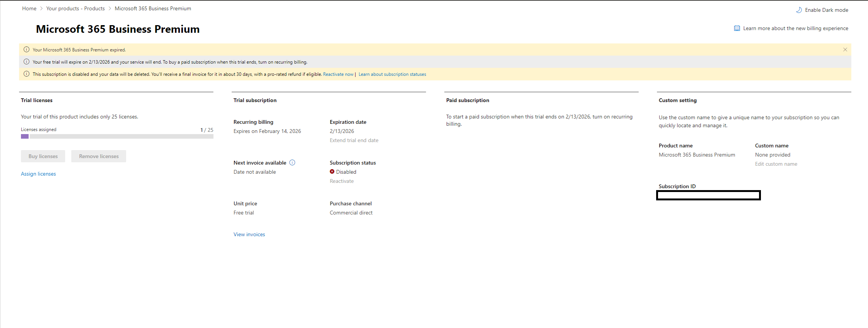Click the Buy licenses button

(43, 156)
